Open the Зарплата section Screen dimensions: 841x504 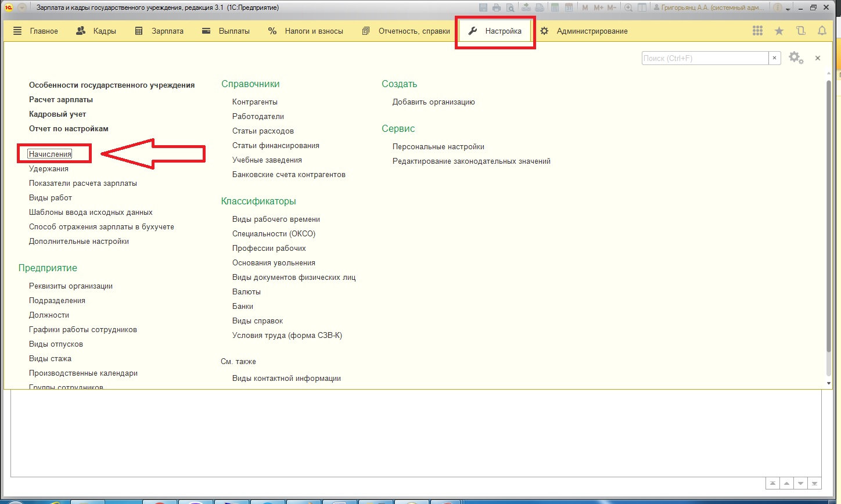159,31
